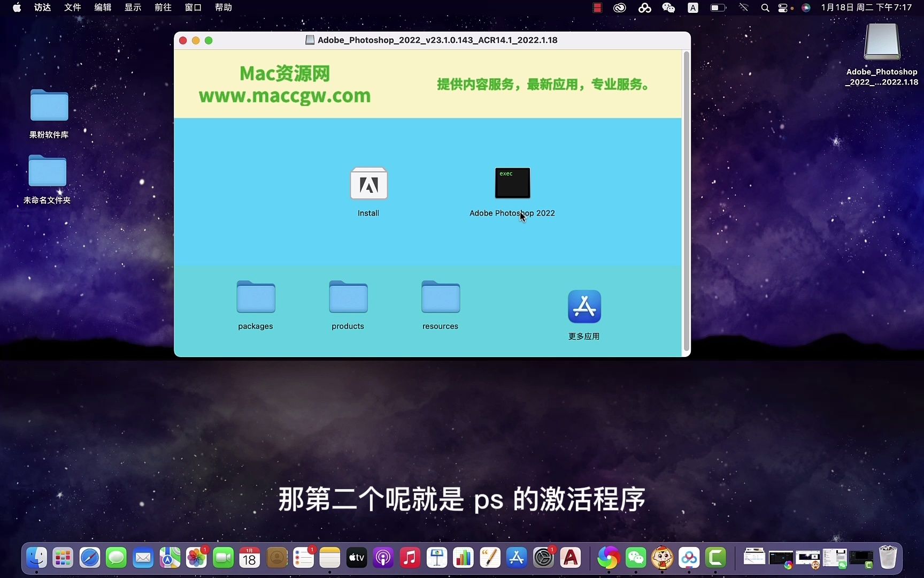Open the resources folder
The width and height of the screenshot is (924, 578).
pos(441,296)
